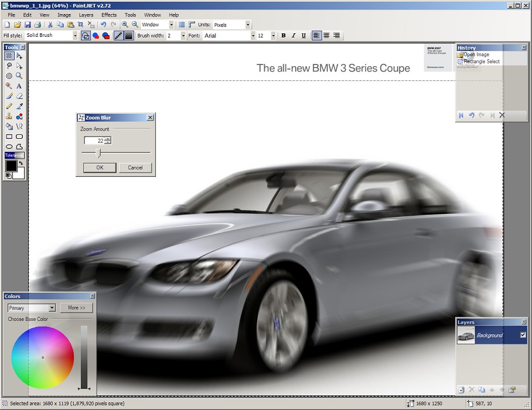
Task: Select the Pencil tool
Action: pos(9,107)
